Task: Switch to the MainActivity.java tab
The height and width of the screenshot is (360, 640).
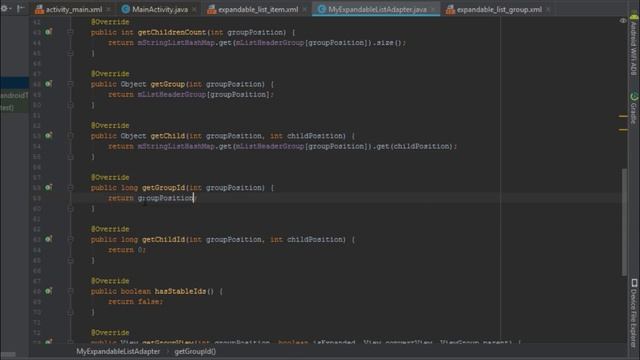Action: (x=160, y=9)
